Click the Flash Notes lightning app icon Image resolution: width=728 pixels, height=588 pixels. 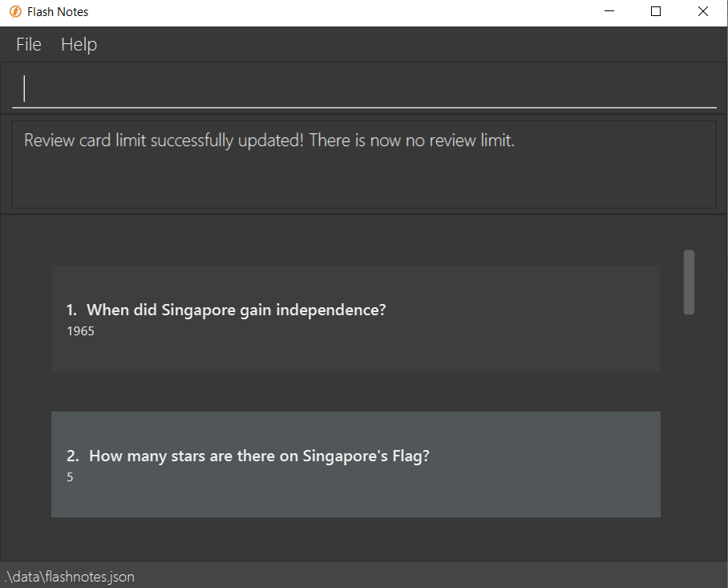coord(15,11)
